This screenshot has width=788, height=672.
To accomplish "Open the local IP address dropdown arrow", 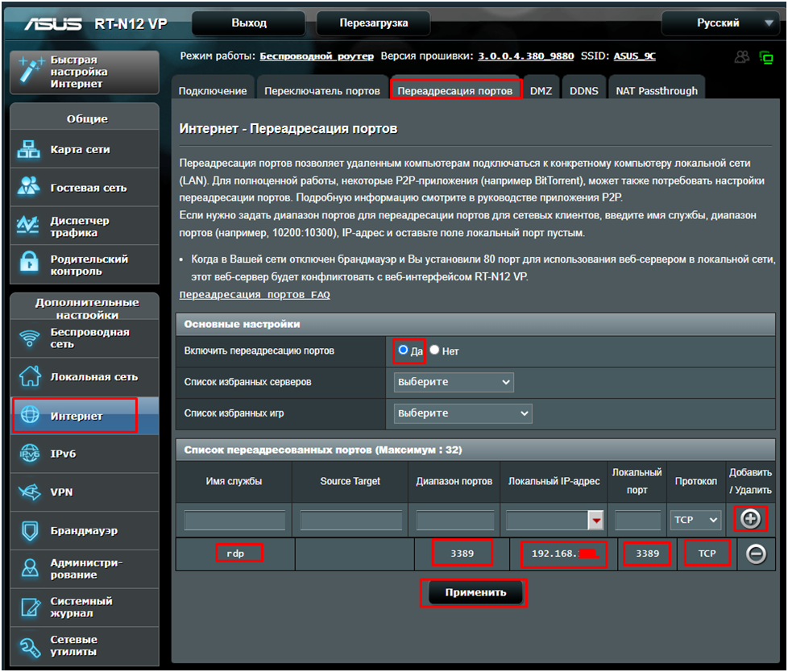I will [x=596, y=521].
